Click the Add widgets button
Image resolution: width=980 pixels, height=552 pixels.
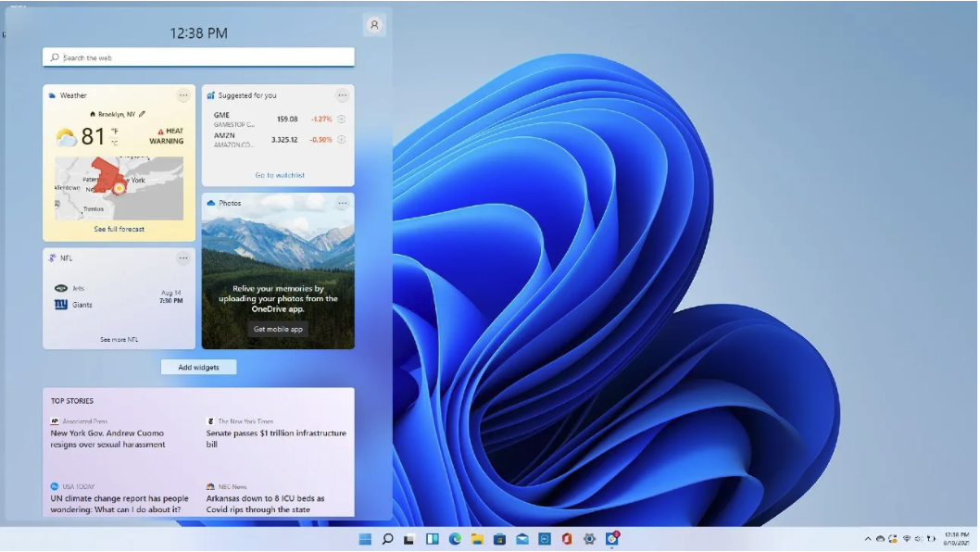(x=197, y=367)
